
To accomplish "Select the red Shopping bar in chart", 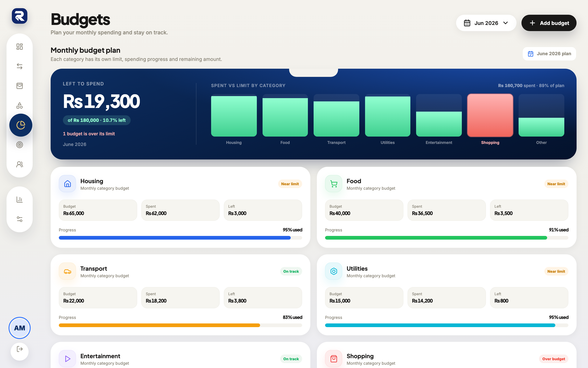I will coord(490,115).
